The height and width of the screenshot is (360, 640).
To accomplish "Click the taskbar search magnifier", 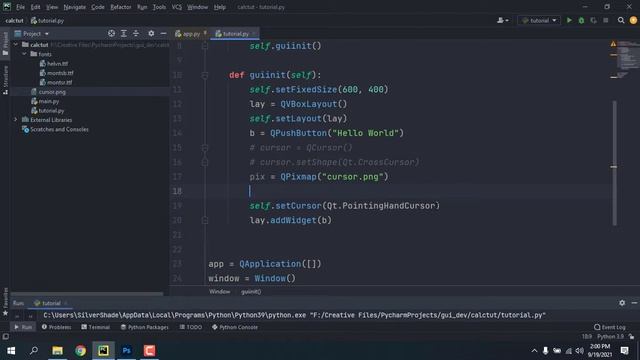I will point(34,351).
